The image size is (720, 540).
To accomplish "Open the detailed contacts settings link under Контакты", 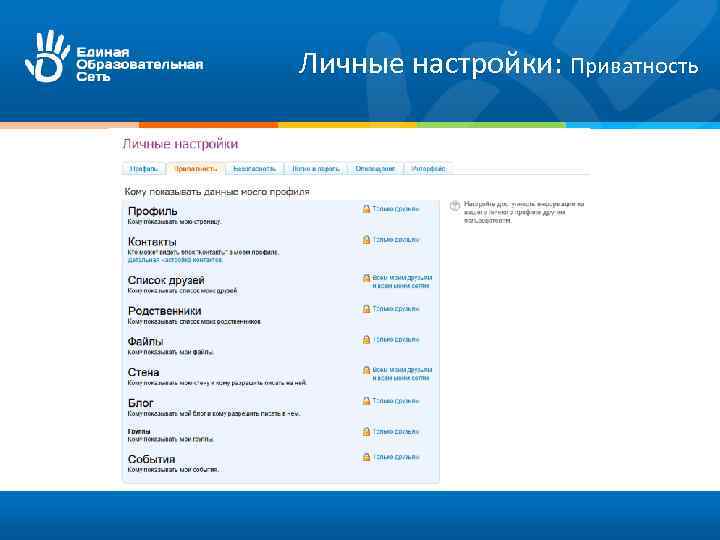I will point(175,260).
